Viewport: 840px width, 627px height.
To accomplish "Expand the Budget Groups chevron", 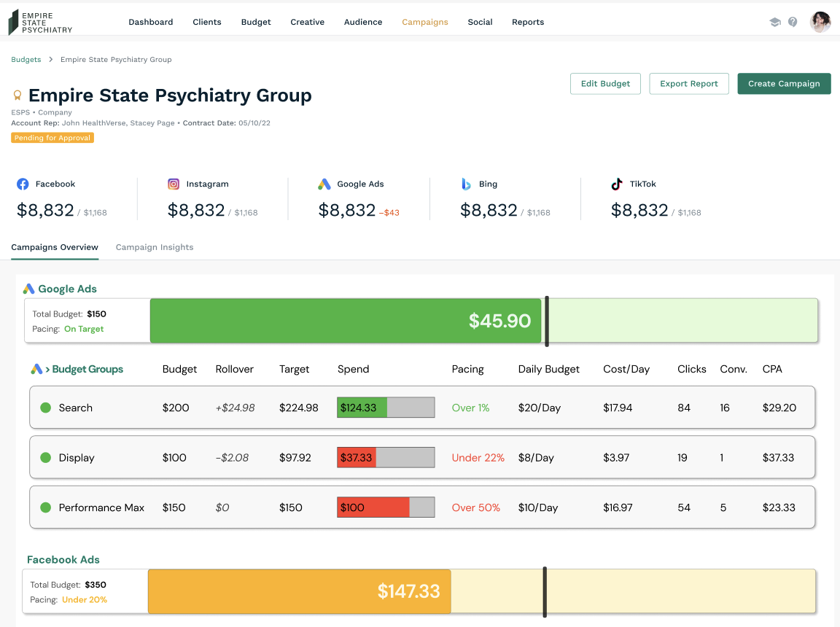I will [x=47, y=370].
